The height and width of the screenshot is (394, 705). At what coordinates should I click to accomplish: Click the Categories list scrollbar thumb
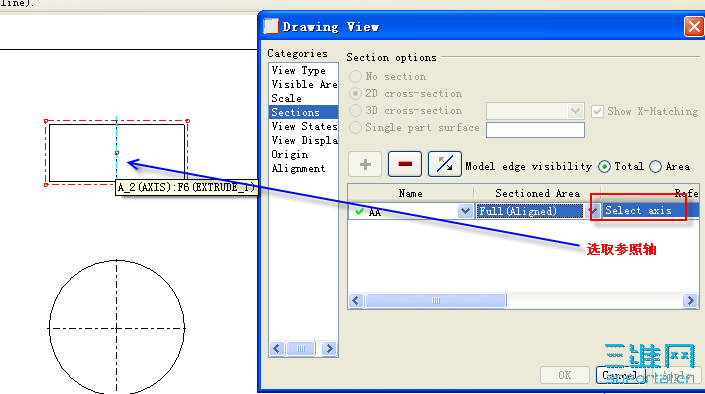(301, 349)
